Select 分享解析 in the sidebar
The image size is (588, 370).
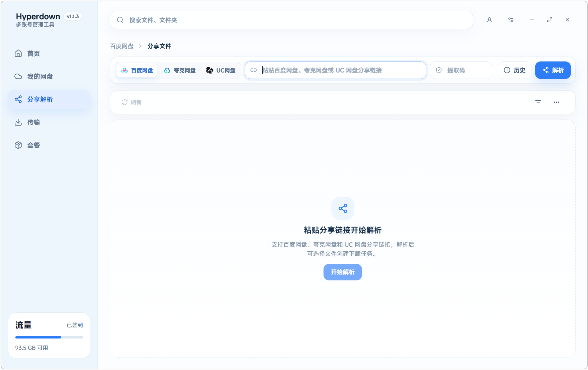(x=49, y=99)
